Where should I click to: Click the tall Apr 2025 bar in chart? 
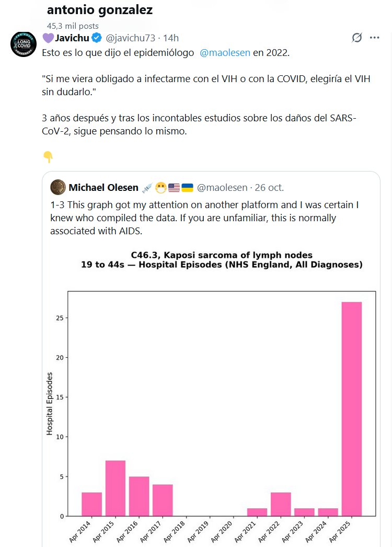coord(351,408)
